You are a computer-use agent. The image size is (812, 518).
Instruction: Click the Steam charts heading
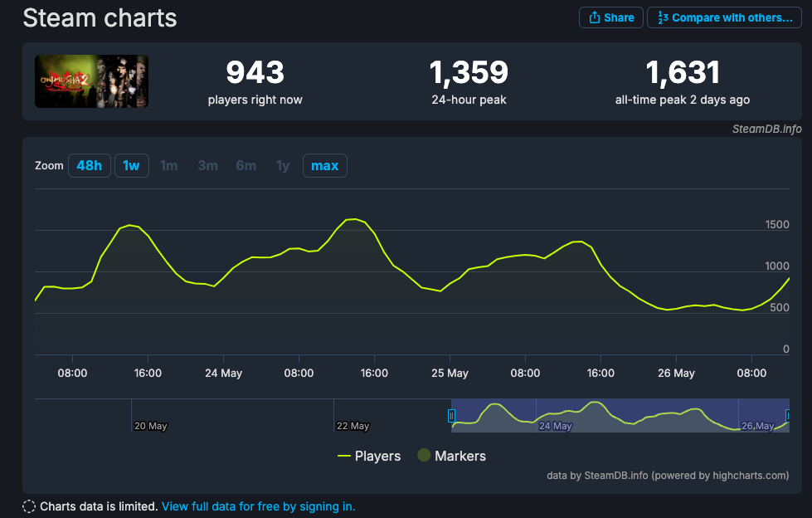pyautogui.click(x=100, y=18)
